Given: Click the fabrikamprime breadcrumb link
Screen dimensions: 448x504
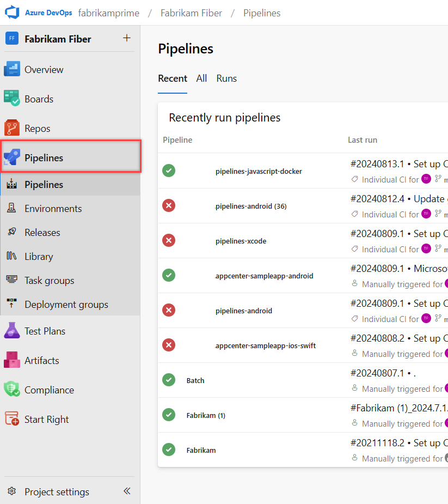Looking at the screenshot, I should (x=108, y=13).
